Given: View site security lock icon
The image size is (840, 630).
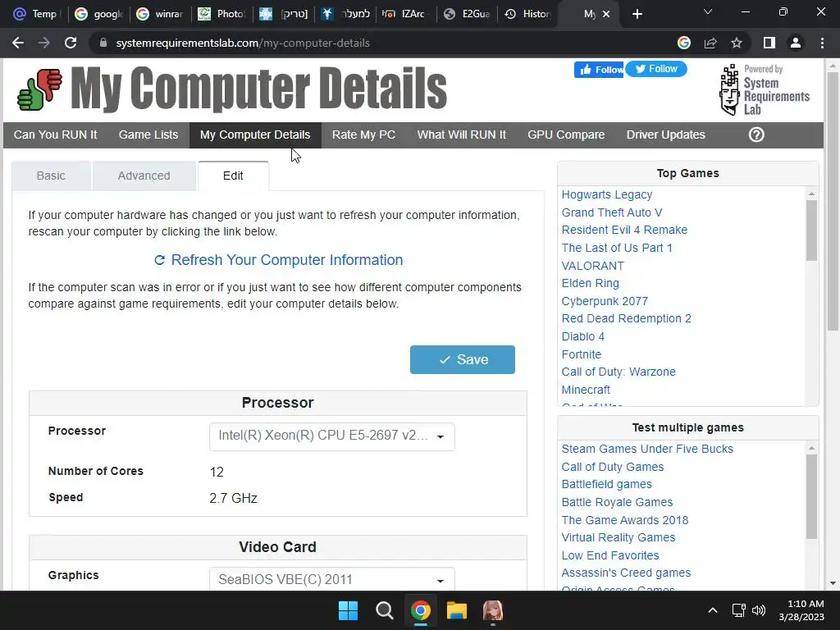Looking at the screenshot, I should tap(103, 43).
